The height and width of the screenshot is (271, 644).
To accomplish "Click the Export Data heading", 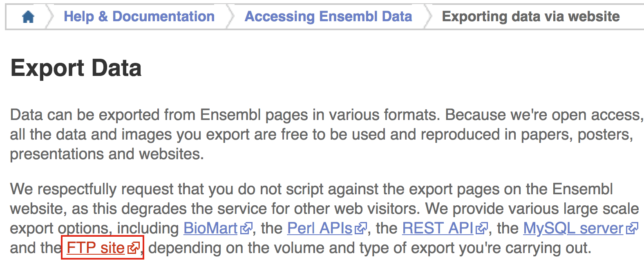I will 76,68.
